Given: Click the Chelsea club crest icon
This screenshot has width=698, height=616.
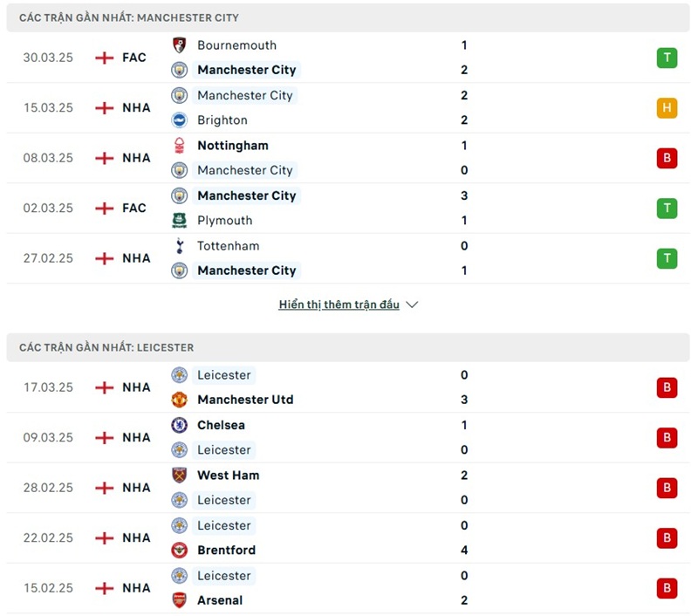Looking at the screenshot, I should coord(180,425).
